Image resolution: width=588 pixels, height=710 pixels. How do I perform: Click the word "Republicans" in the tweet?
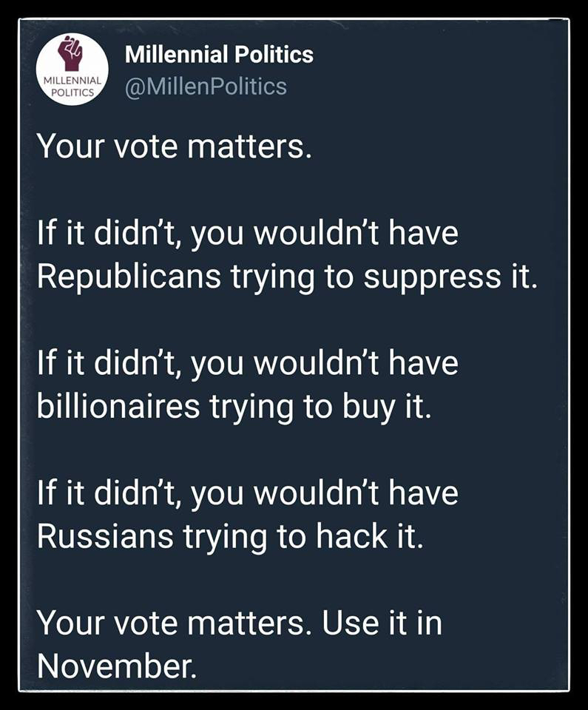[x=129, y=276]
